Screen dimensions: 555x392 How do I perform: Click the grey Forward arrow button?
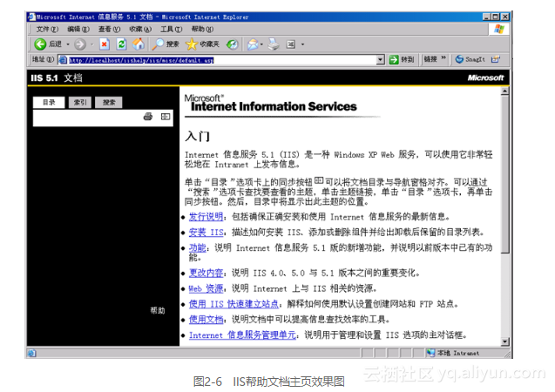click(80, 44)
